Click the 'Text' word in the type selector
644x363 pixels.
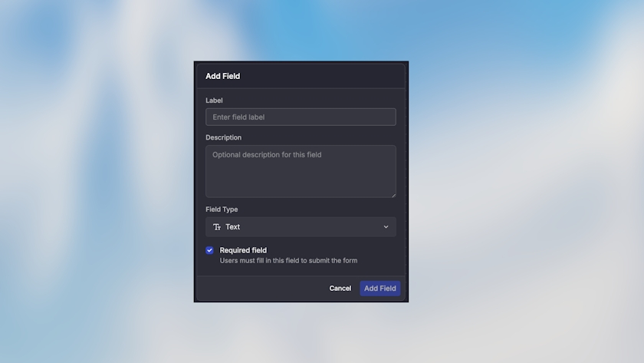coord(232,227)
